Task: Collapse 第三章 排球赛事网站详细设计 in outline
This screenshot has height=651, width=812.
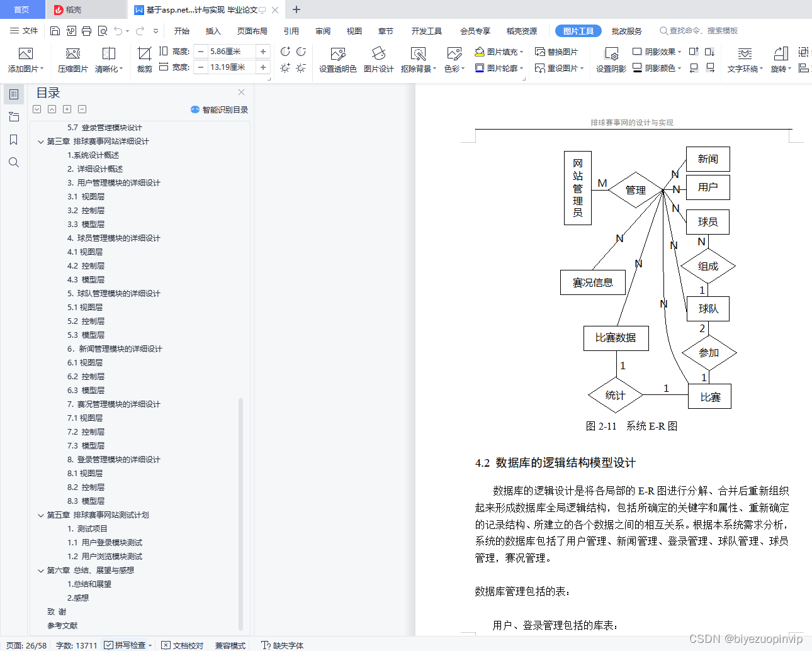Action: click(41, 142)
